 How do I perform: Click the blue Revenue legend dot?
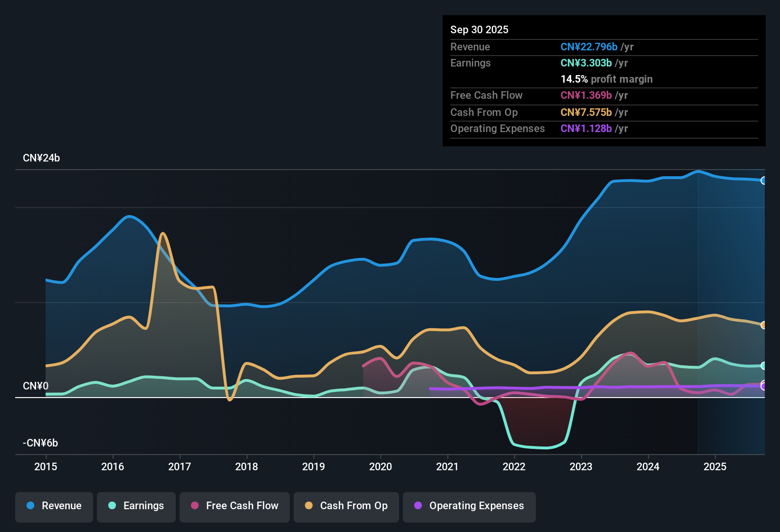coord(30,506)
